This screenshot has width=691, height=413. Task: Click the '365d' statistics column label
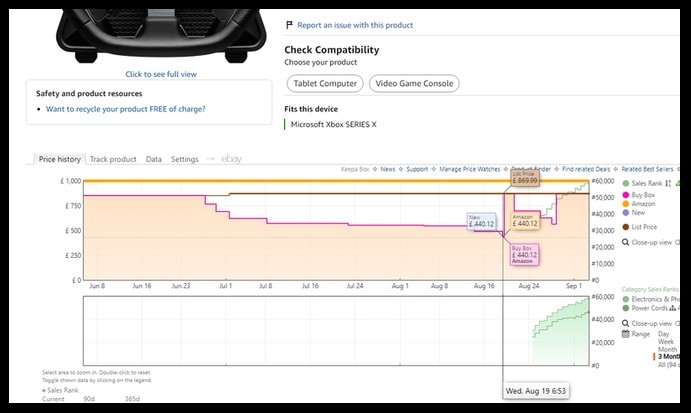132,399
